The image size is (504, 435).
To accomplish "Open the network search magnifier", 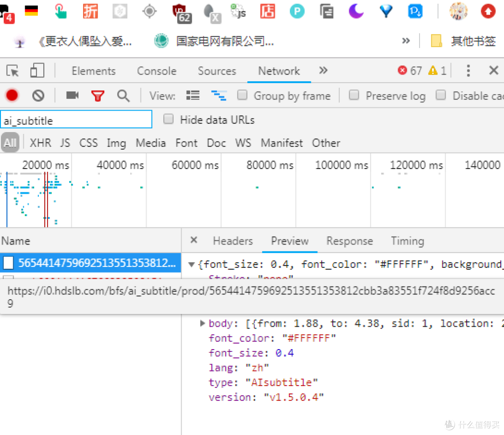I will click(123, 96).
